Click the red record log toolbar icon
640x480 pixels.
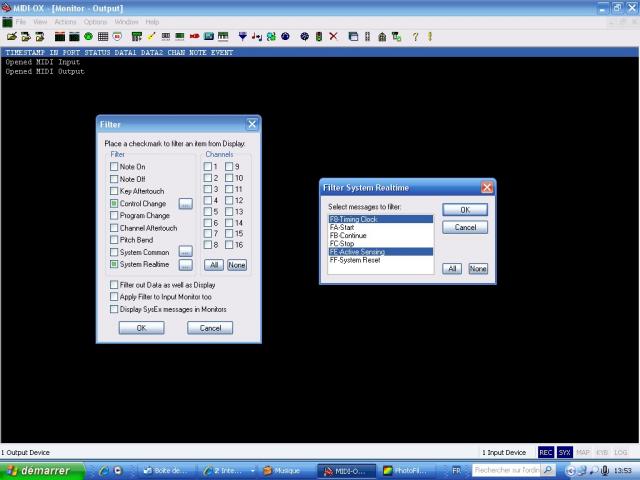pos(117,37)
